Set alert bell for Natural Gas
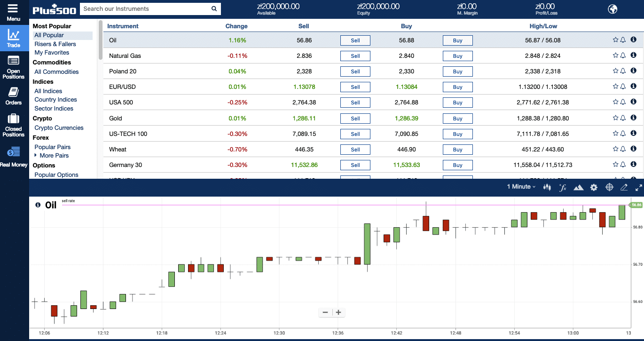 [x=623, y=56]
